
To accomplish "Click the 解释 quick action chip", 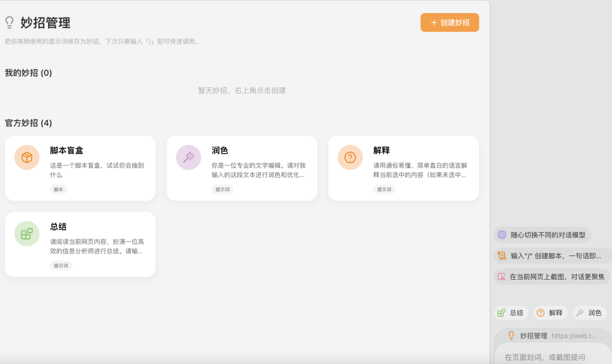I will 550,312.
